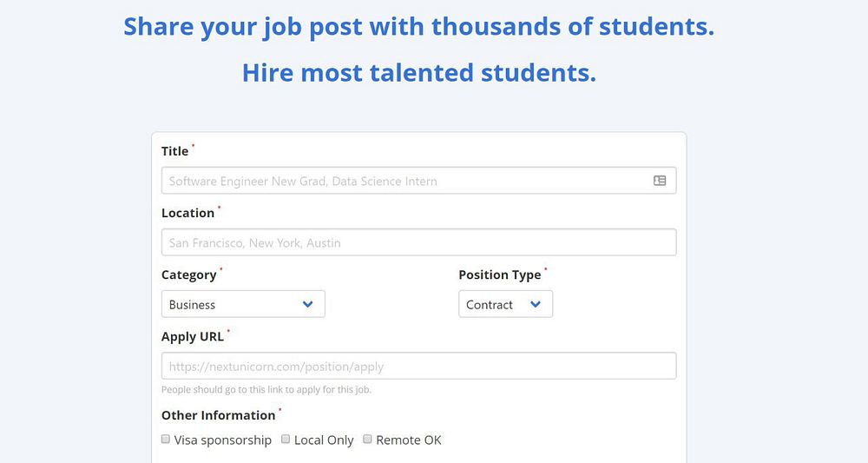Click the autofill card icon in Title field
Image resolution: width=868 pixels, height=463 pixels.
(660, 181)
